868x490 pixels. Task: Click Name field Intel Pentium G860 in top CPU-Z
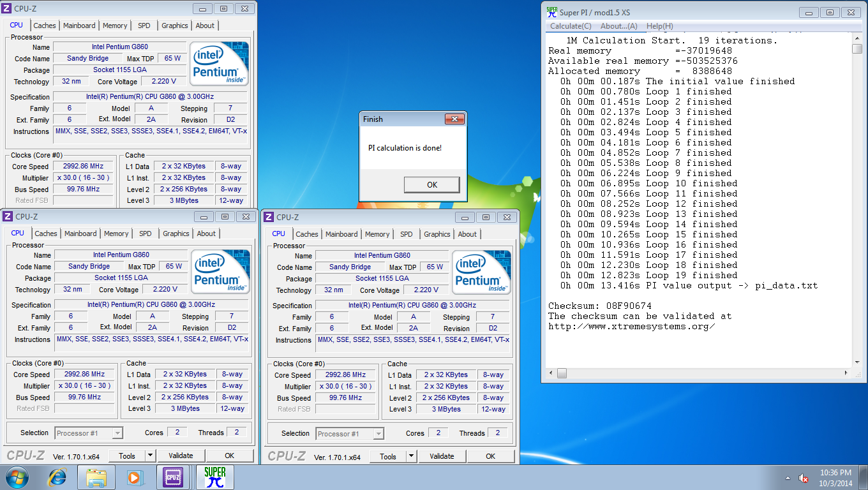[x=120, y=47]
